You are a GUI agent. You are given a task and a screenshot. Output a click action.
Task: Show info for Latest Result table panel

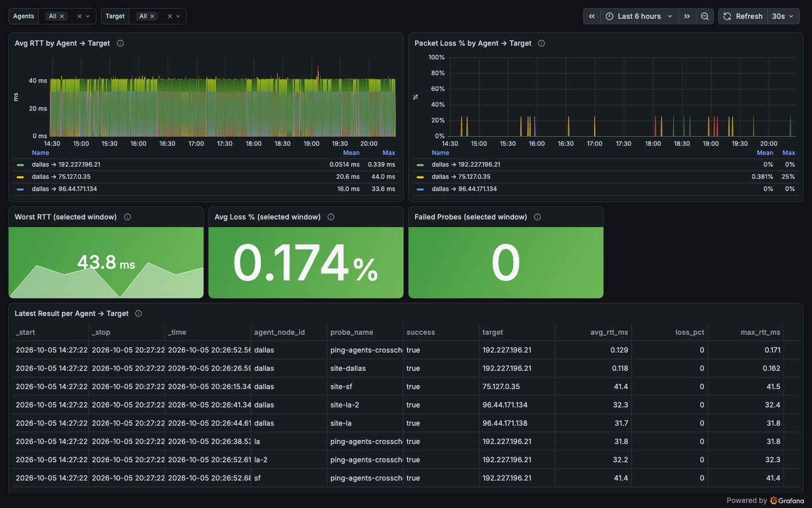pyautogui.click(x=138, y=314)
